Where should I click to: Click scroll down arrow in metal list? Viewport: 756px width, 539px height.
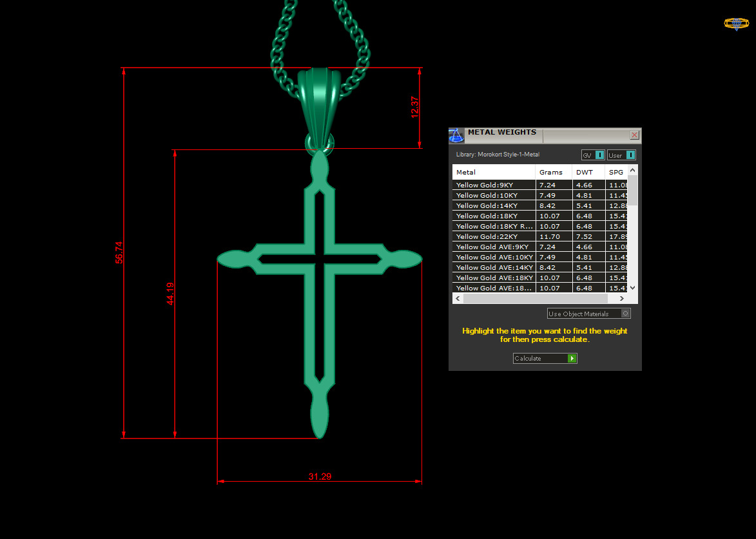tap(632, 288)
